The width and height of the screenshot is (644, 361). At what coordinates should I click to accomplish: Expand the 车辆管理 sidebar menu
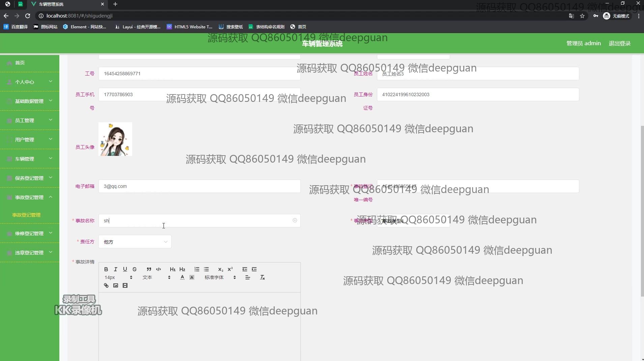[x=30, y=159]
